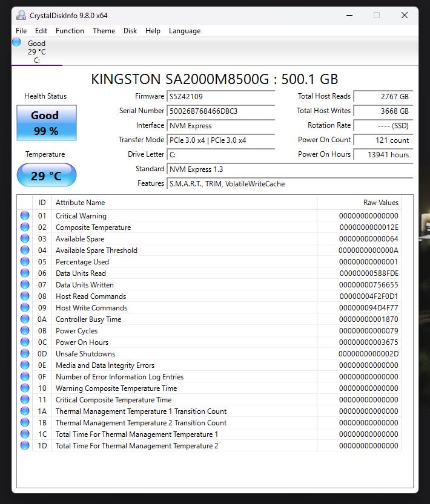The height and width of the screenshot is (504, 430).
Task: Click status orb for Host Read Commands
Action: coord(25,296)
